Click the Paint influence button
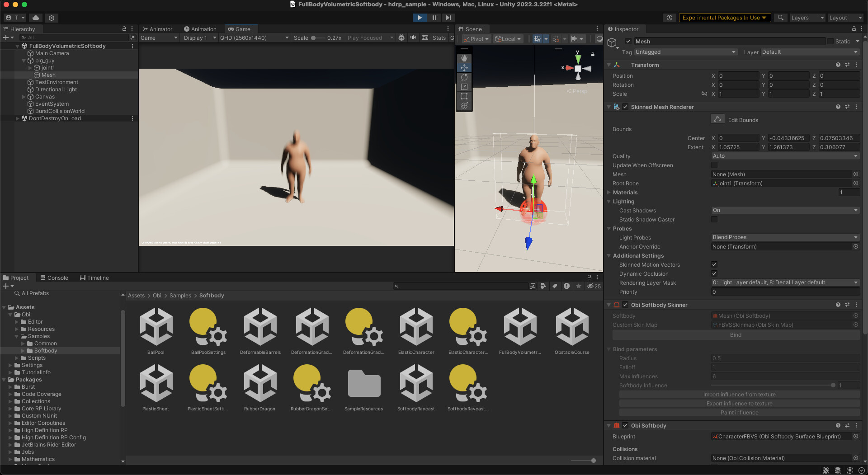The height and width of the screenshot is (475, 868). (739, 412)
